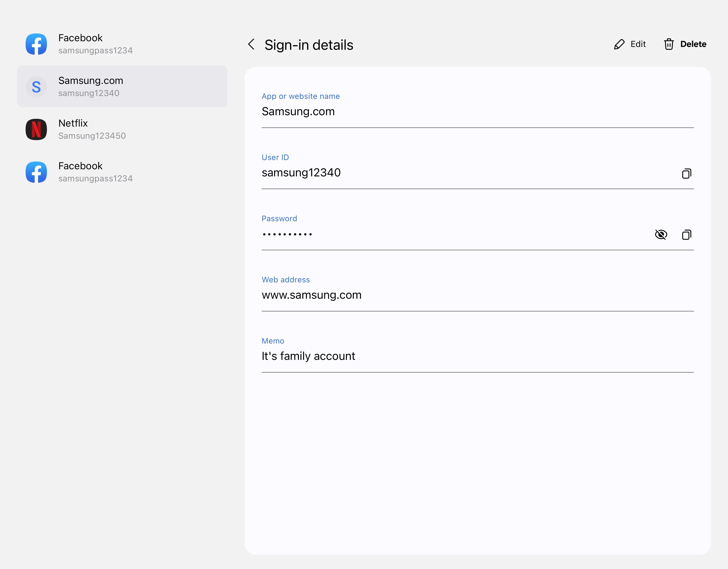Screen dimensions: 728x569
Task: Click the masked password dots
Action: 287,234
